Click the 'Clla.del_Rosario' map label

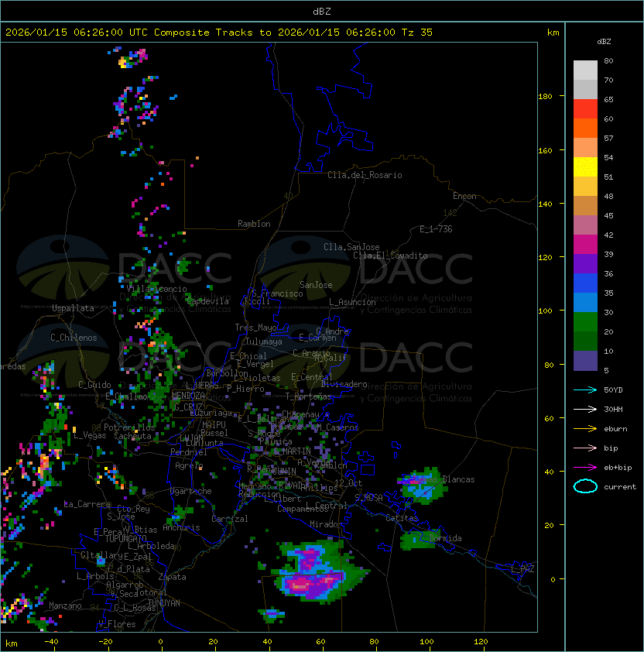tap(365, 175)
